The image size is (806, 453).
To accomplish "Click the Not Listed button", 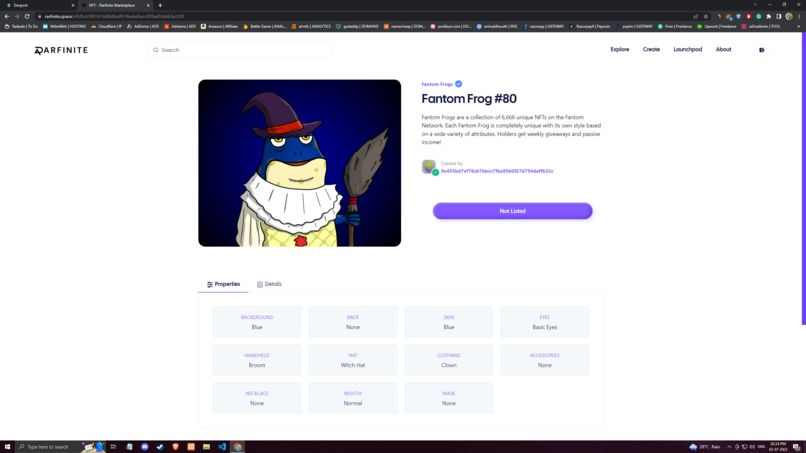I will pyautogui.click(x=512, y=211).
